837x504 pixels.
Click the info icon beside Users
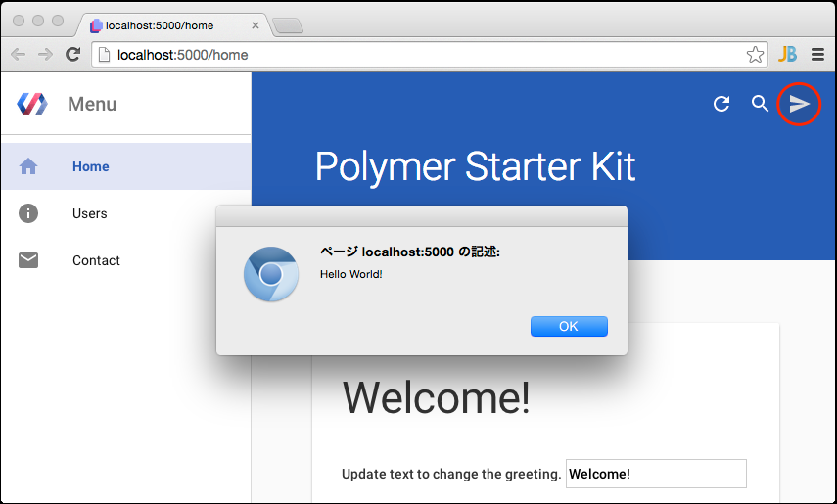(28, 213)
